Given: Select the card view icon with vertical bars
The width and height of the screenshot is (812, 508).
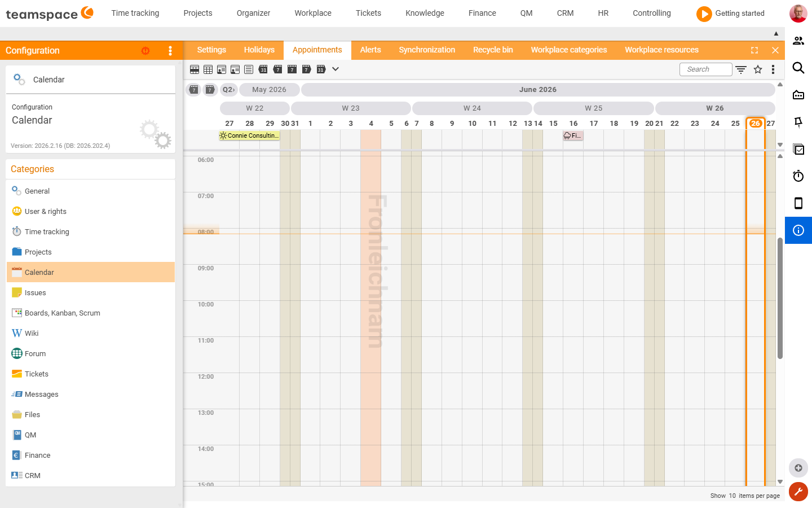Looking at the screenshot, I should [x=235, y=69].
